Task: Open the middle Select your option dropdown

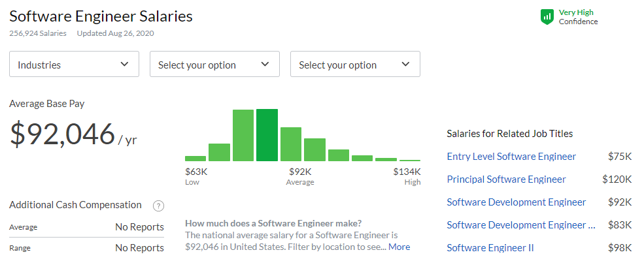Action: [214, 65]
